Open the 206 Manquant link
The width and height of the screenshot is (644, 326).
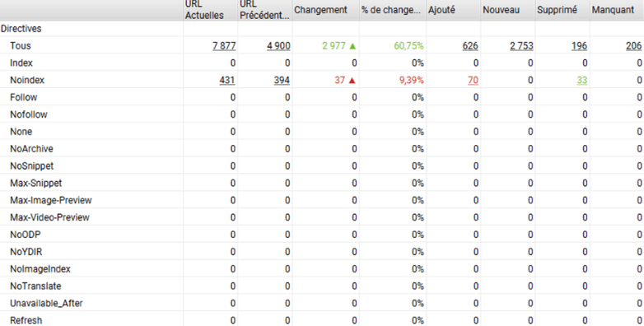[x=634, y=46]
